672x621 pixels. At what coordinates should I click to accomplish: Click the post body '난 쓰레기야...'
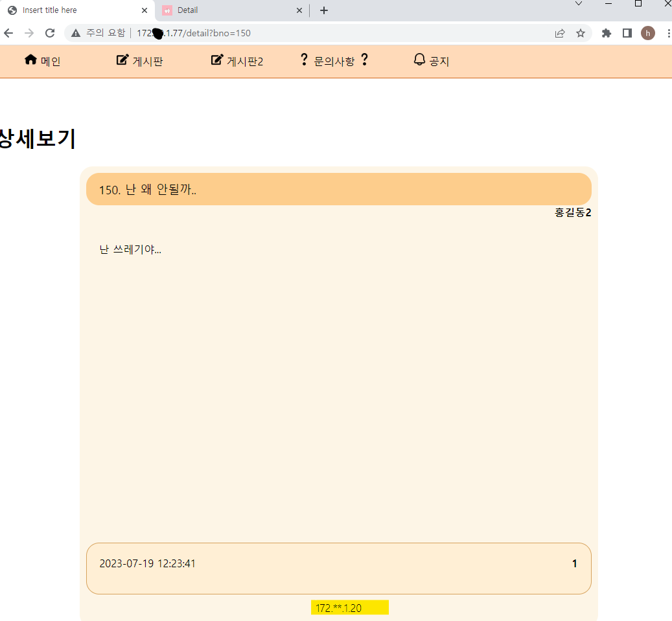point(130,249)
